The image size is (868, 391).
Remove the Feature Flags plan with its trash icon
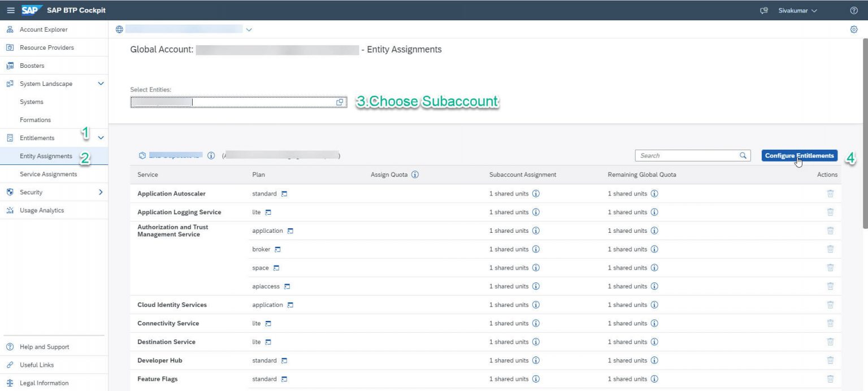[830, 379]
